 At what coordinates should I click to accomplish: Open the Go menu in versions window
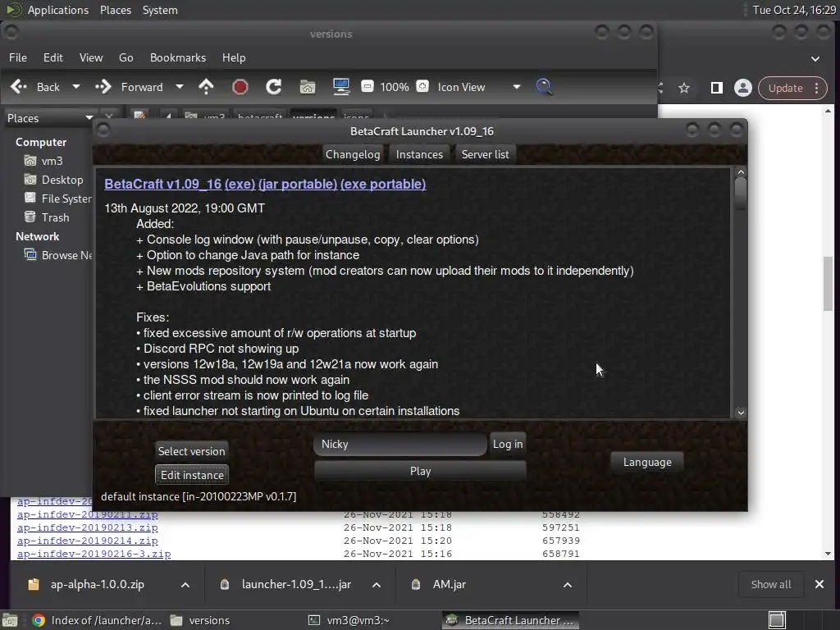click(126, 57)
